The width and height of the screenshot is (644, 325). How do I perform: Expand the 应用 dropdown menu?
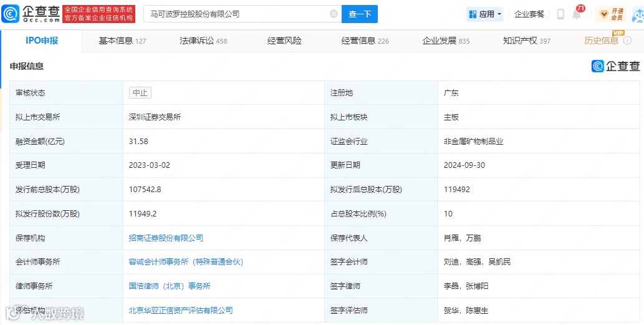coord(485,14)
